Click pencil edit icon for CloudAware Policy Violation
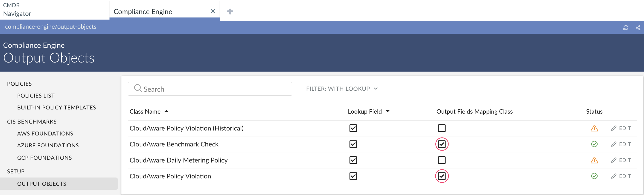The image size is (644, 195). pos(614,176)
